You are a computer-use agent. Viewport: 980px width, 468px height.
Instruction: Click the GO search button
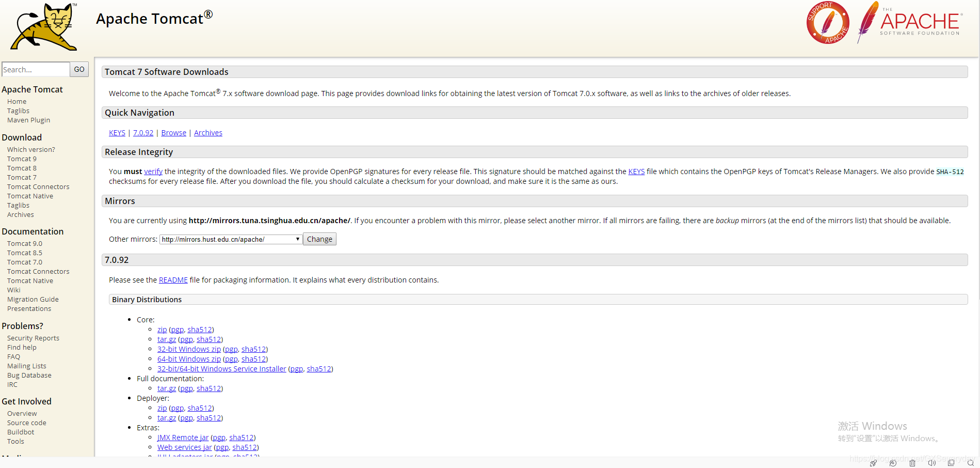coord(79,69)
